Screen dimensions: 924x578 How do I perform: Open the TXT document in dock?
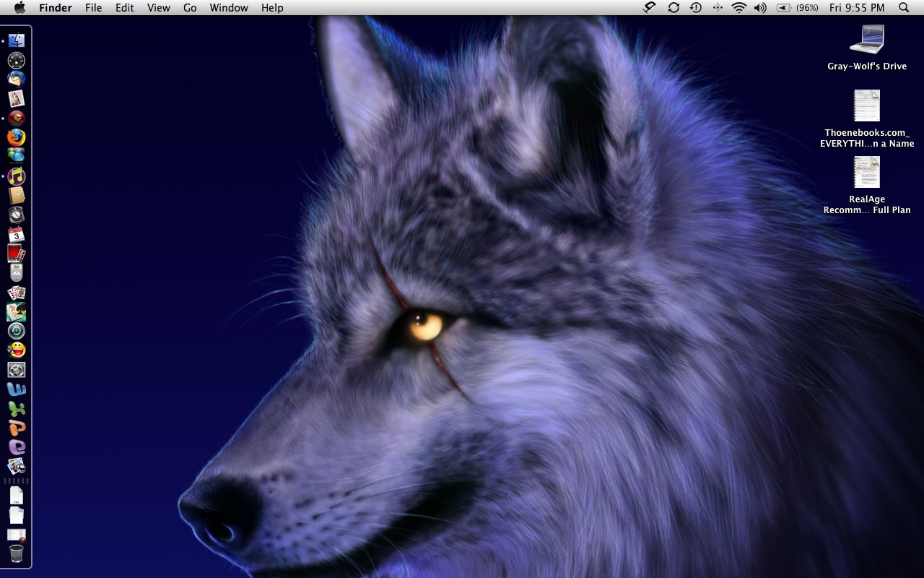tap(17, 496)
